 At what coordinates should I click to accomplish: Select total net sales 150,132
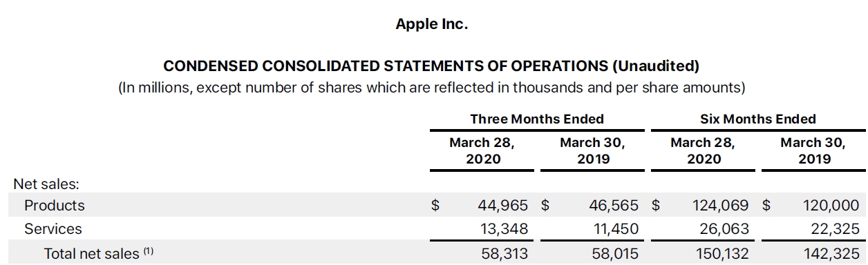[x=721, y=253]
